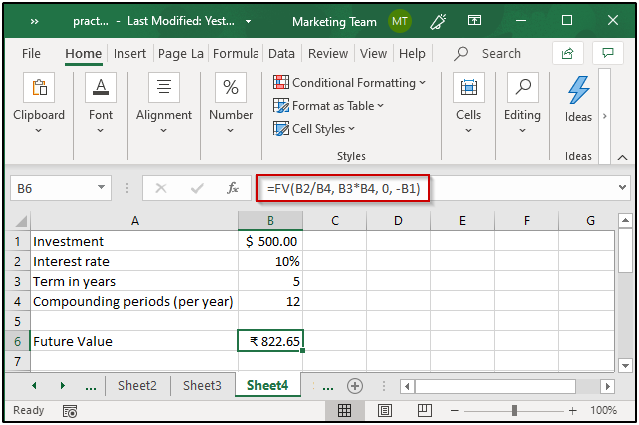Click the horizontal scrollbar right arrow
The height and width of the screenshot is (425, 639).
[608, 386]
